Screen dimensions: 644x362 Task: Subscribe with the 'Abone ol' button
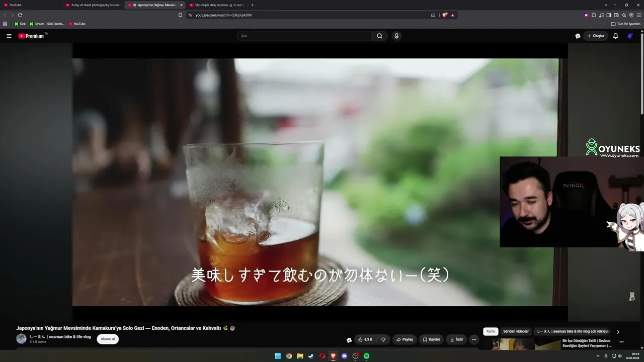click(108, 339)
